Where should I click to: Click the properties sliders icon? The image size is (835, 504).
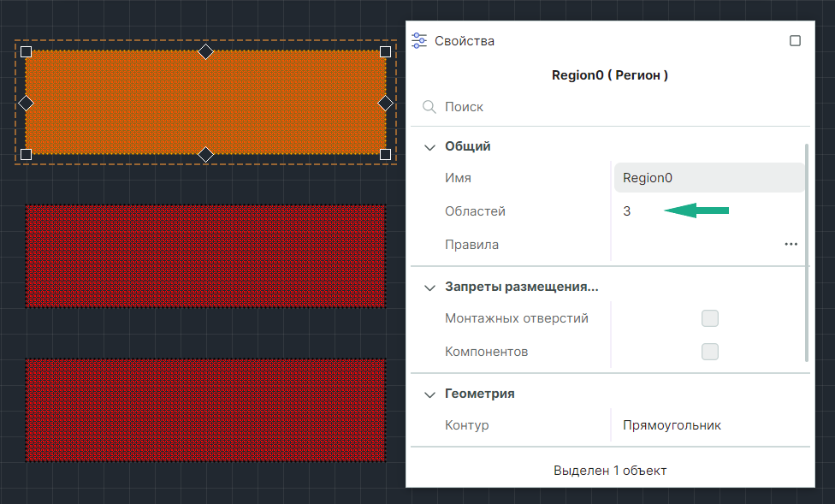click(x=419, y=40)
